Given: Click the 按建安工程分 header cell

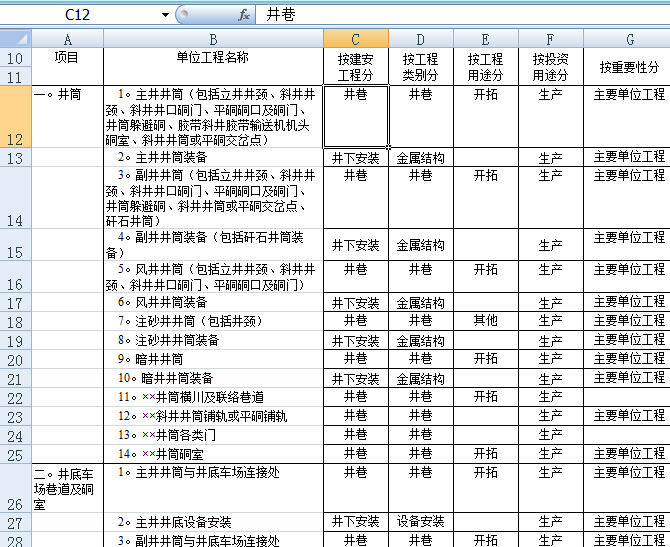Looking at the screenshot, I should (x=356, y=67).
